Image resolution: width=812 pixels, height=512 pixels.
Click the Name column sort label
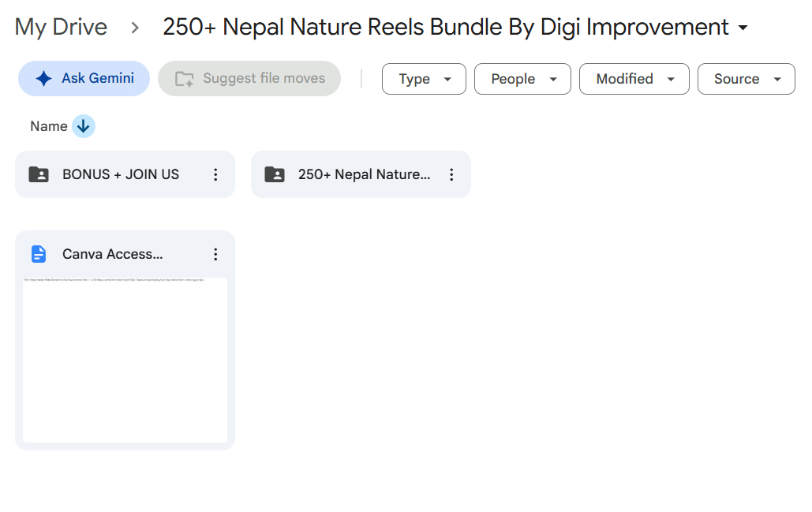tap(49, 126)
